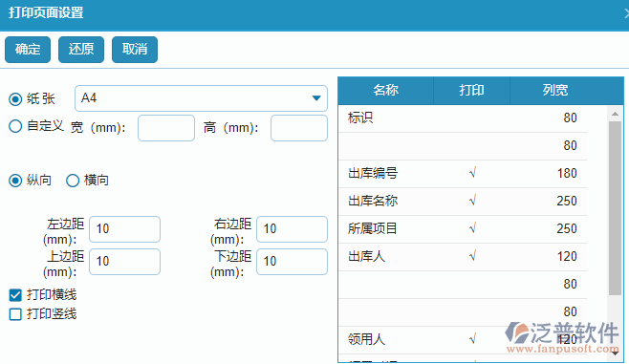Click column width 120 for 出库人
Image resolution: width=629 pixels, height=364 pixels.
click(x=567, y=257)
